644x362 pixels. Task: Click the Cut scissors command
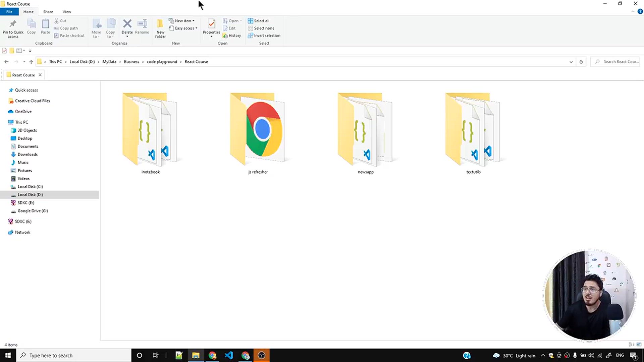60,21
